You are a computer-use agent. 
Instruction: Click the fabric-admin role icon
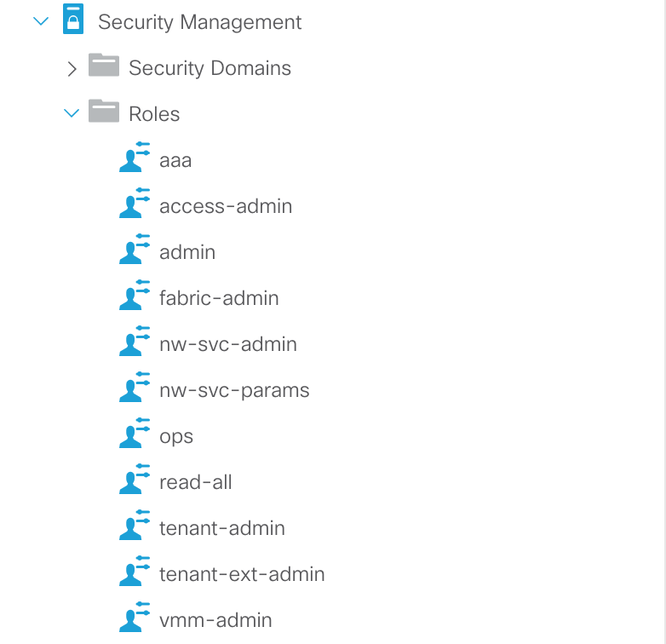pyautogui.click(x=135, y=297)
